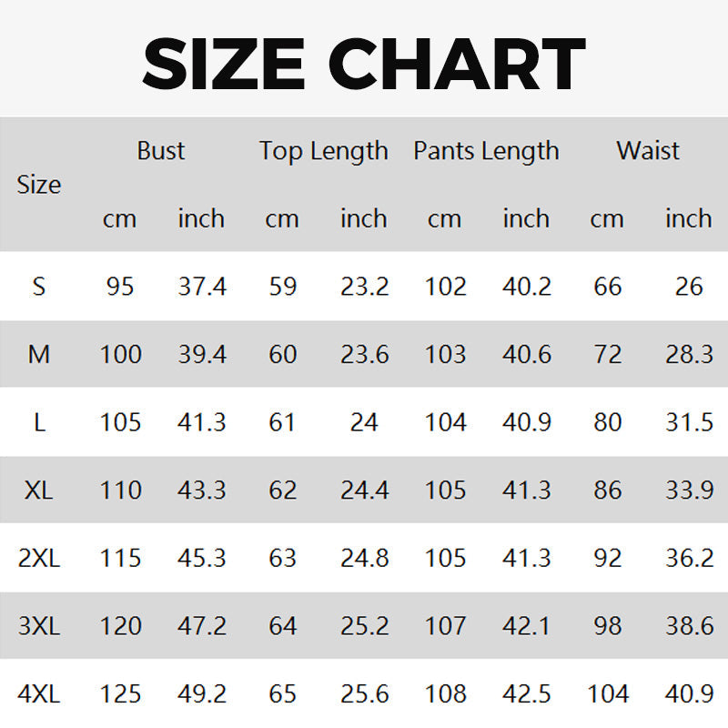Click the SIZE CHART title

tap(364, 64)
